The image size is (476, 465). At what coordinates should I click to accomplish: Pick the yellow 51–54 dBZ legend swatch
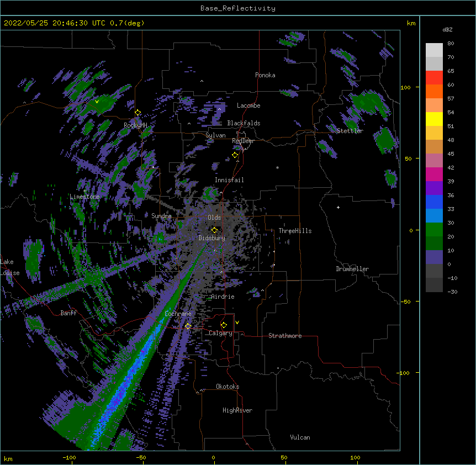pos(434,119)
